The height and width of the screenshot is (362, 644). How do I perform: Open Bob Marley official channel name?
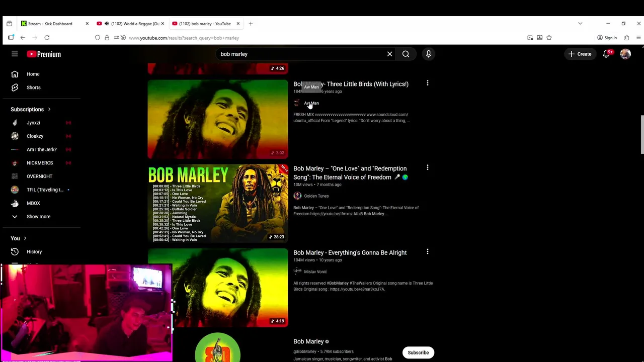[308, 341]
